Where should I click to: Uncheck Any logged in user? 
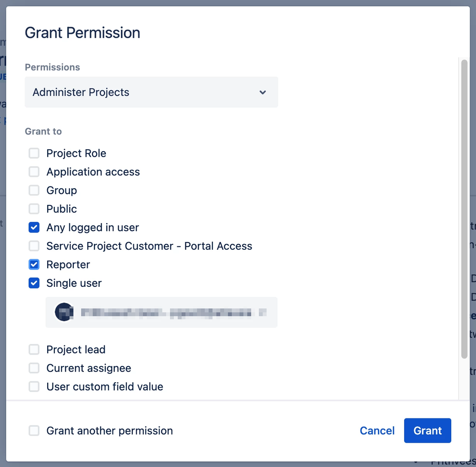click(x=34, y=227)
